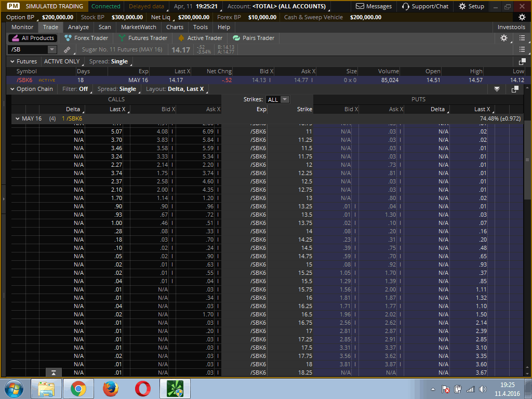Select the Pairs Trader sub-tab
This screenshot has height=399, width=532.
point(254,38)
